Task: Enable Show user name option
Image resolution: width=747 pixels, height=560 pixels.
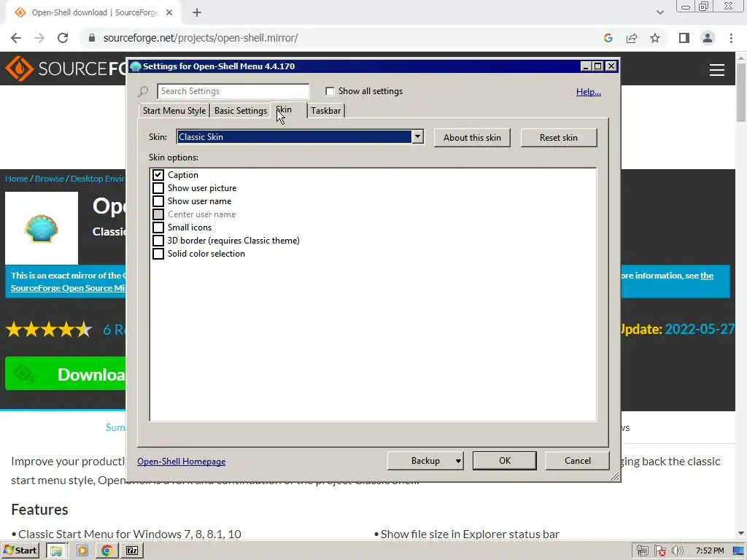Action: 158,201
